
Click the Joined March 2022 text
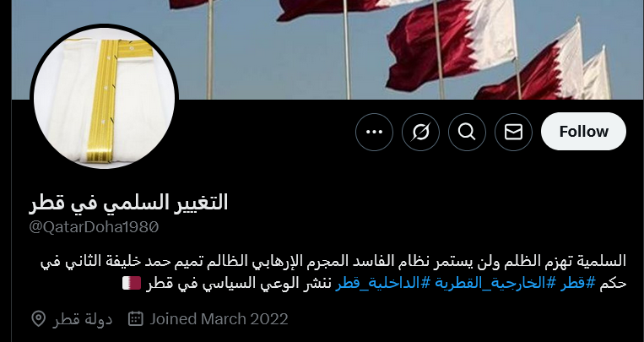(219, 319)
